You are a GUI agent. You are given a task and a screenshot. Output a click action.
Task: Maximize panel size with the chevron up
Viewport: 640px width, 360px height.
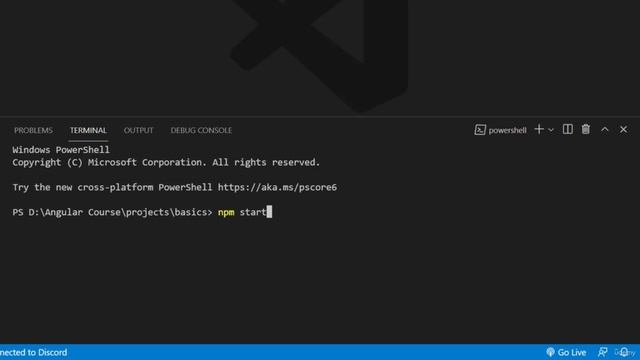[x=604, y=129]
